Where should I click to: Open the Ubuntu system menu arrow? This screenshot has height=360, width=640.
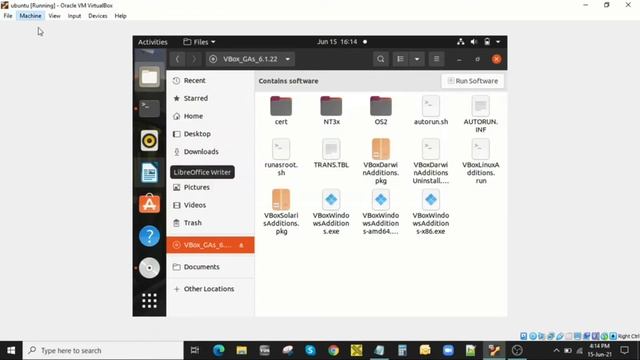click(498, 42)
